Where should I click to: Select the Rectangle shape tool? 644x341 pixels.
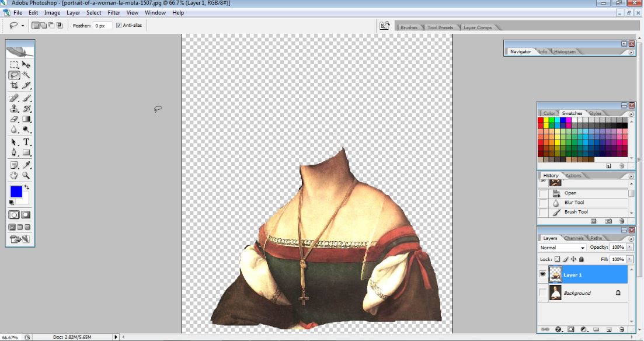pos(26,152)
